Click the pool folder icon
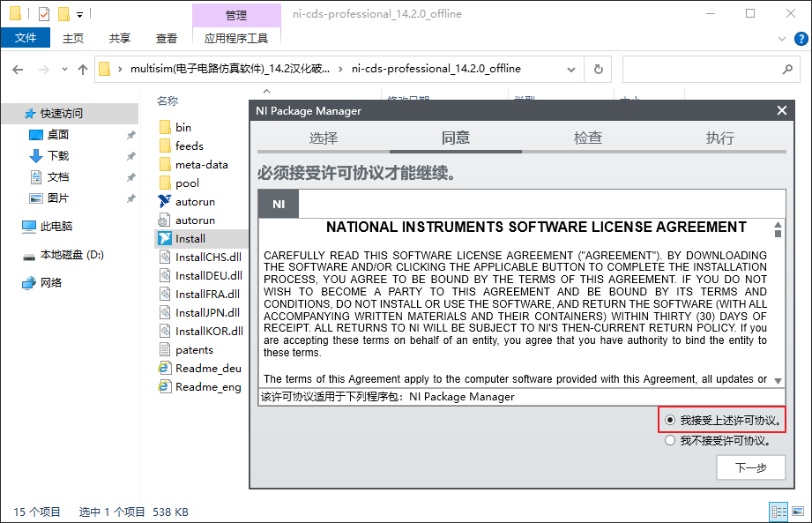 coord(165,183)
